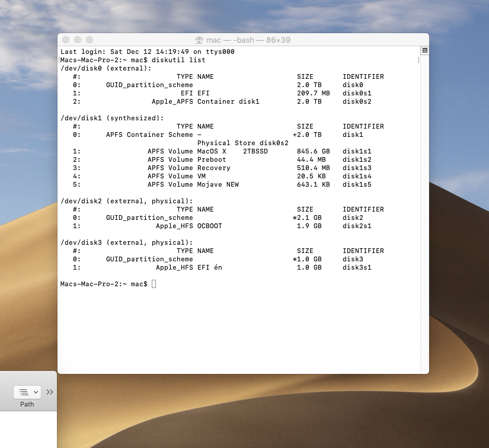Click the '643.1 KB' size value
The width and height of the screenshot is (489, 448).
click(314, 184)
